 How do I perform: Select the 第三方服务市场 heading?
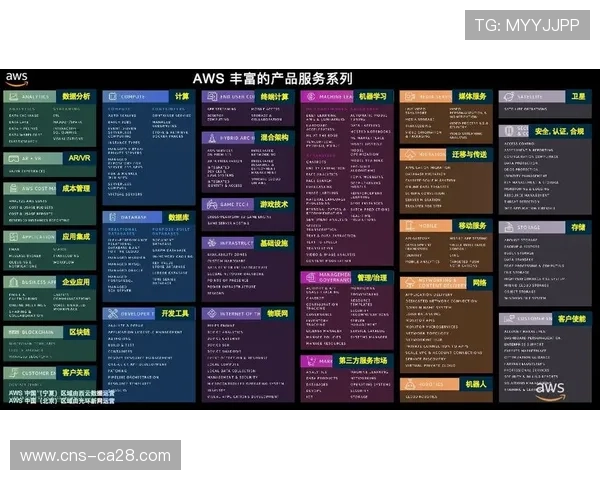click(363, 360)
